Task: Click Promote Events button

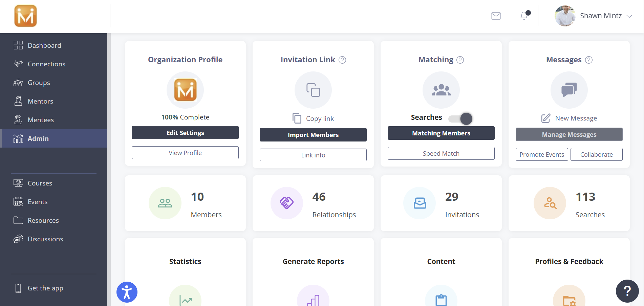Action: point(542,154)
